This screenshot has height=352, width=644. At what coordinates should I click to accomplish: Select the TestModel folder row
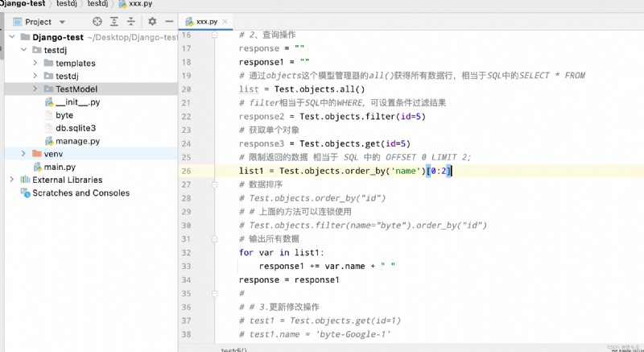(x=91, y=89)
